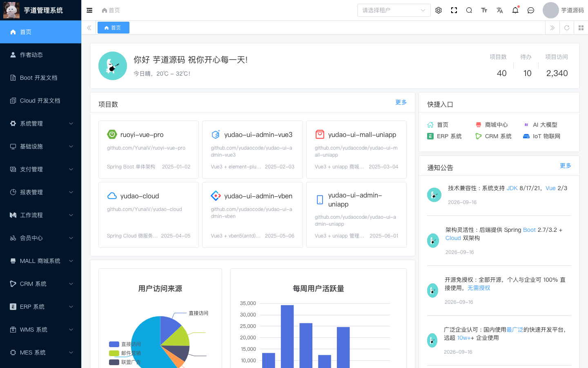Click the JDK link in notice
The height and width of the screenshot is (368, 588).
pos(512,188)
